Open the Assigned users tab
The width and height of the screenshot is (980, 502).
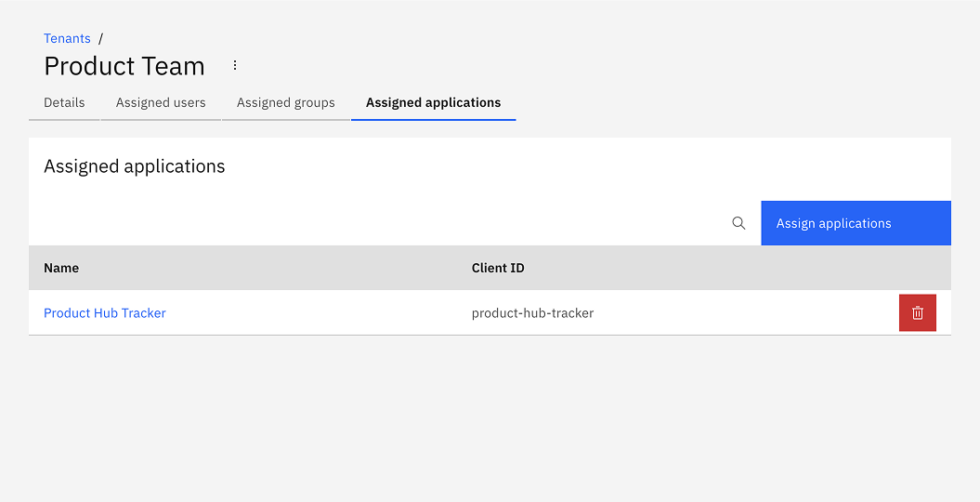[x=161, y=102]
